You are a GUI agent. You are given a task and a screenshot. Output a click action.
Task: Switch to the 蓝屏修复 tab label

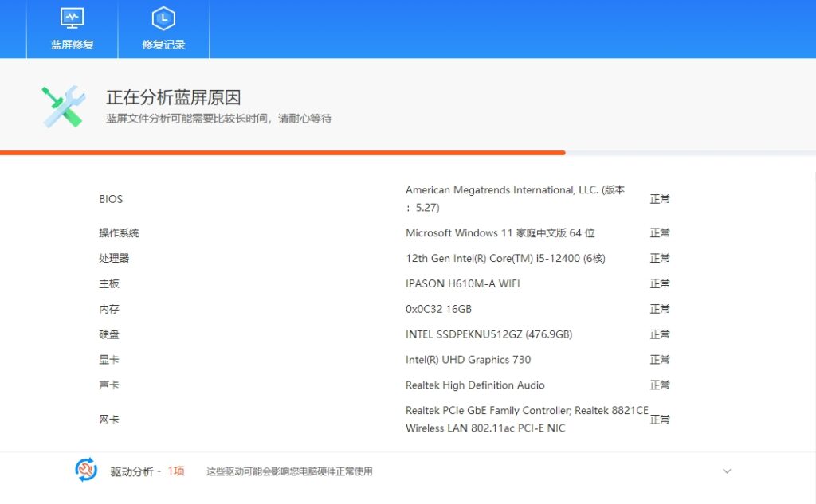(73, 45)
